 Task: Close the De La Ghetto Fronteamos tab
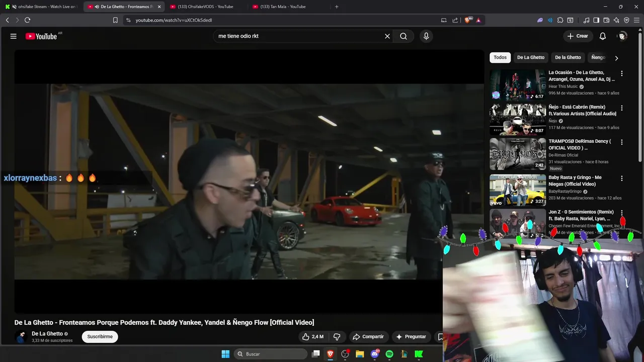pyautogui.click(x=159, y=7)
